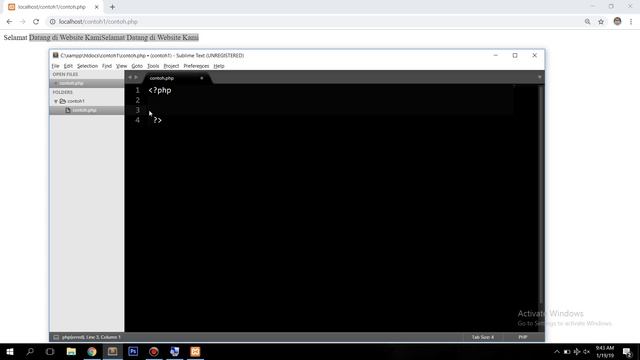
Task: Show hidden system tray icons
Action: pyautogui.click(x=557, y=352)
